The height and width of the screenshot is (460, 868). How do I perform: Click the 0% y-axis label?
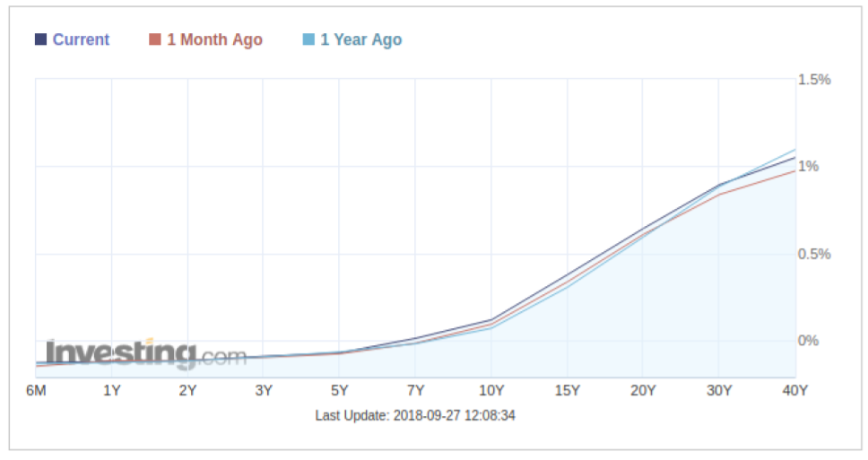tap(809, 341)
